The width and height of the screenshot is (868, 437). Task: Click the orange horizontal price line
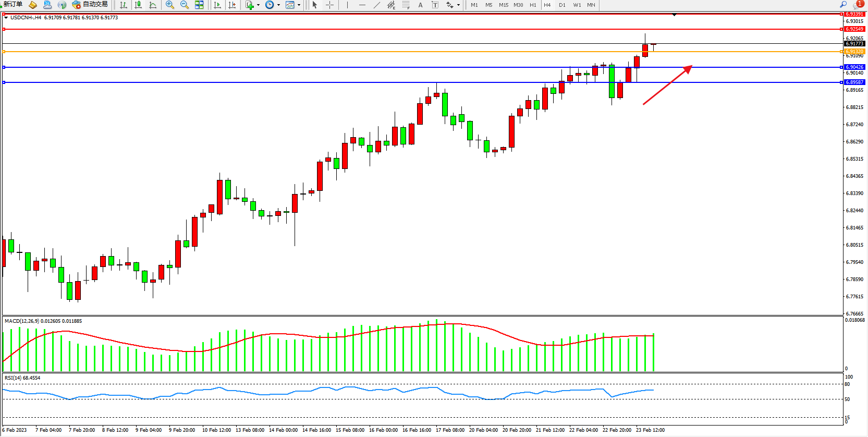pyautogui.click(x=365, y=52)
